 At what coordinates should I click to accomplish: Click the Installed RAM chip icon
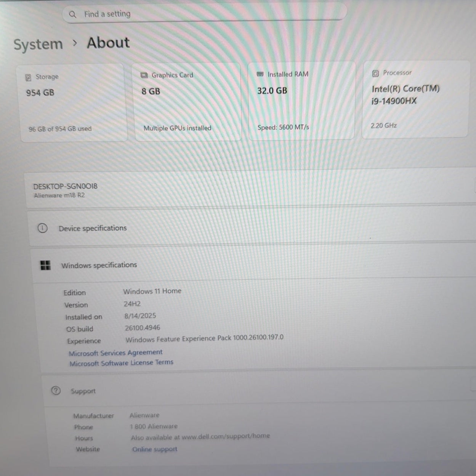click(x=260, y=74)
